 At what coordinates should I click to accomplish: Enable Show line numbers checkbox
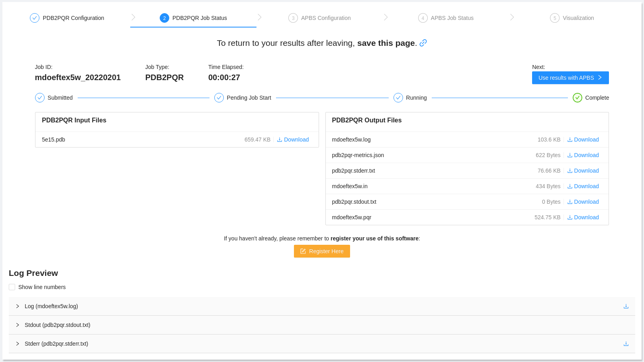(x=12, y=287)
